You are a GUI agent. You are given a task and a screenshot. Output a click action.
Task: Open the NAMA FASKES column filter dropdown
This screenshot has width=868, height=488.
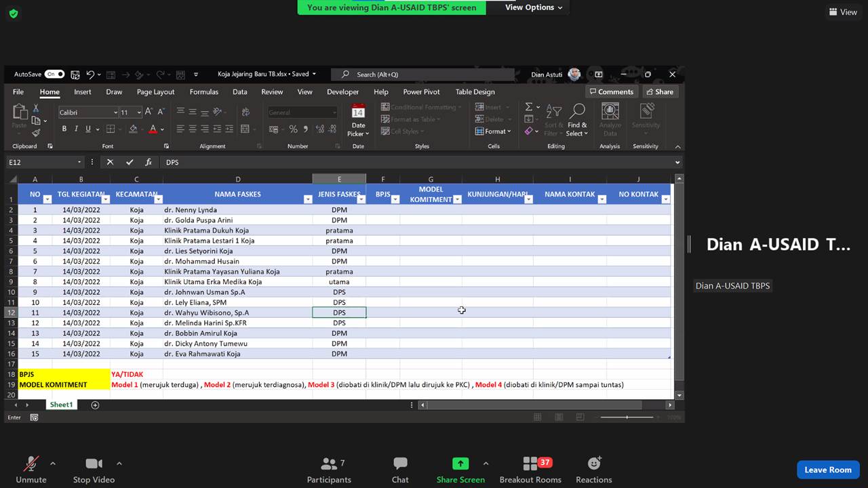(x=307, y=199)
